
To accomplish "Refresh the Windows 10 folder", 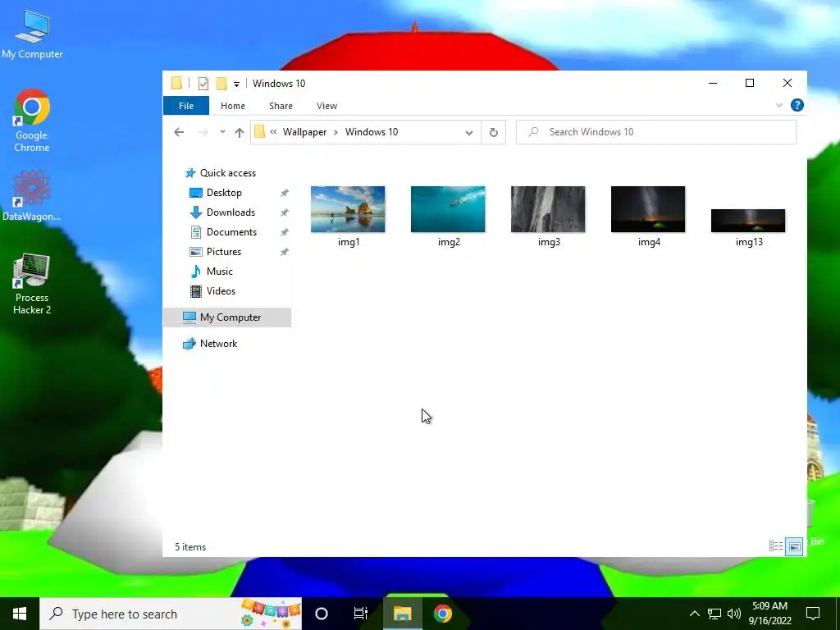I will click(493, 132).
